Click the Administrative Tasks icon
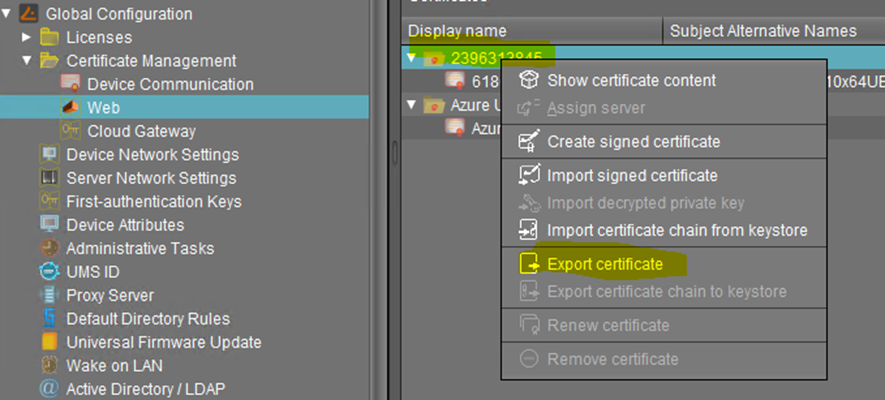885x400 pixels. click(x=49, y=248)
